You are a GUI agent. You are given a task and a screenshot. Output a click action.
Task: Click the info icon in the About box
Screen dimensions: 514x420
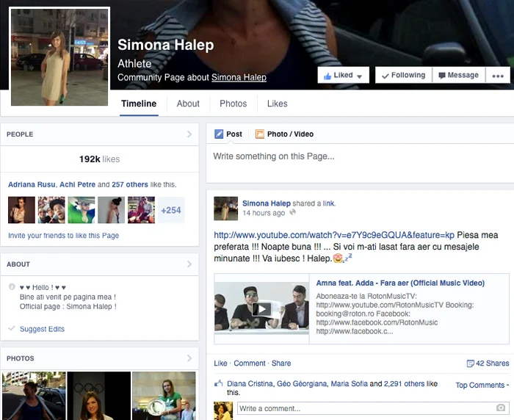[12, 286]
